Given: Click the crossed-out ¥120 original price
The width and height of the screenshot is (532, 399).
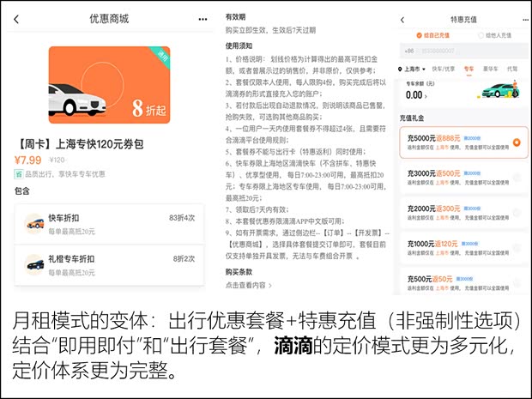Looking at the screenshot, I should tap(57, 160).
